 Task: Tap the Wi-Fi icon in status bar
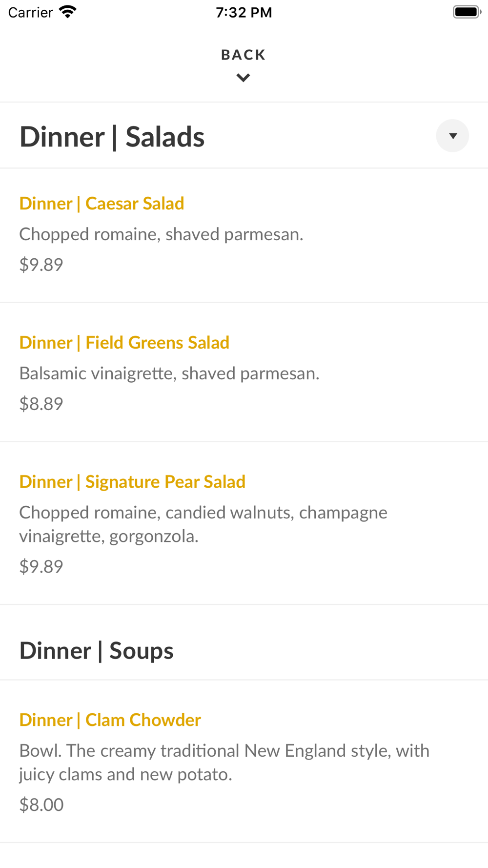click(68, 12)
